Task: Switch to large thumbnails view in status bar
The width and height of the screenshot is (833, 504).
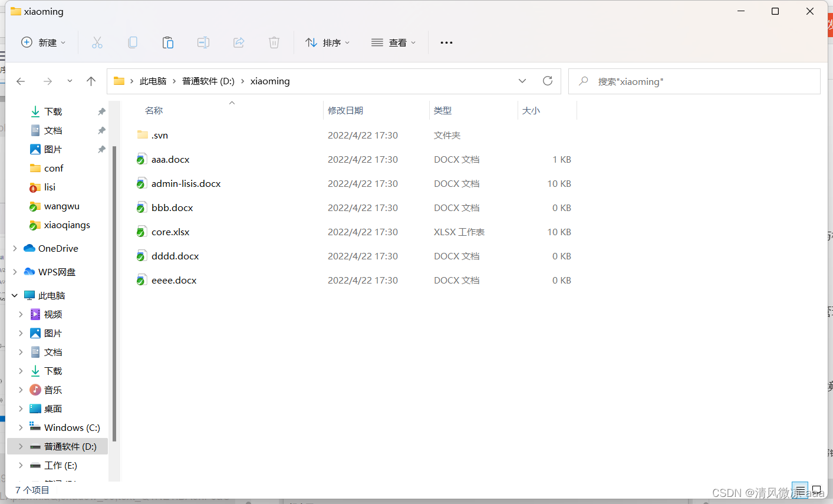Action: pyautogui.click(x=816, y=490)
